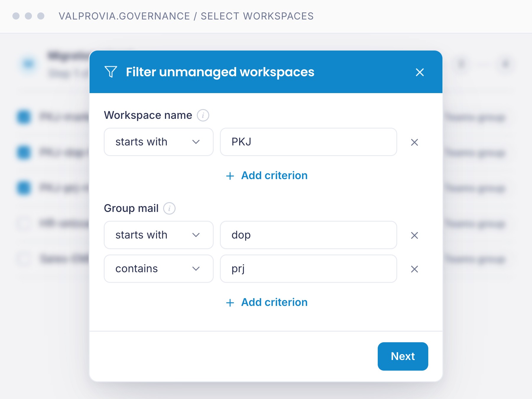The height and width of the screenshot is (399, 532).
Task: Click plus icon under Workspace name
Action: pyautogui.click(x=230, y=176)
